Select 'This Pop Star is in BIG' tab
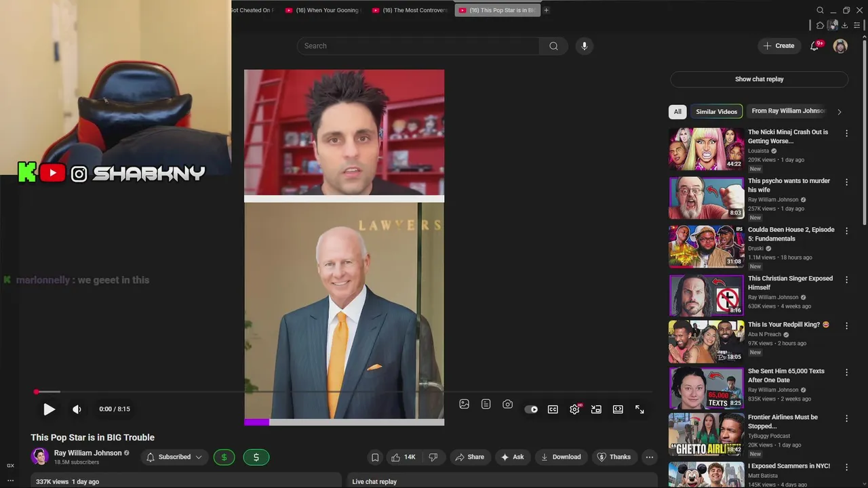Screen dimensions: 868x488 497,10
